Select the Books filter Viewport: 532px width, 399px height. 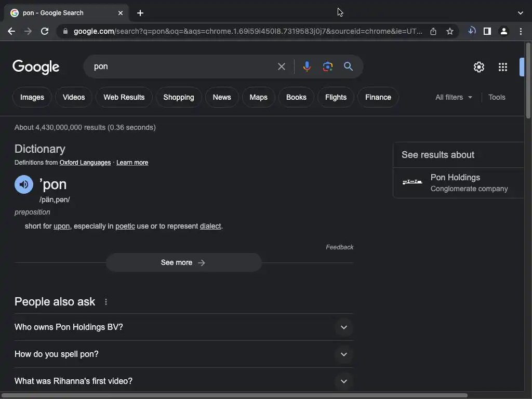tap(296, 97)
